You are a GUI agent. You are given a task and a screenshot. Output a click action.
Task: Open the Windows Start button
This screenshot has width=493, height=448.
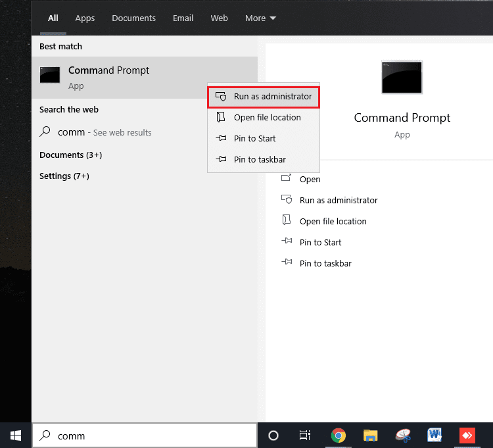coord(16,436)
